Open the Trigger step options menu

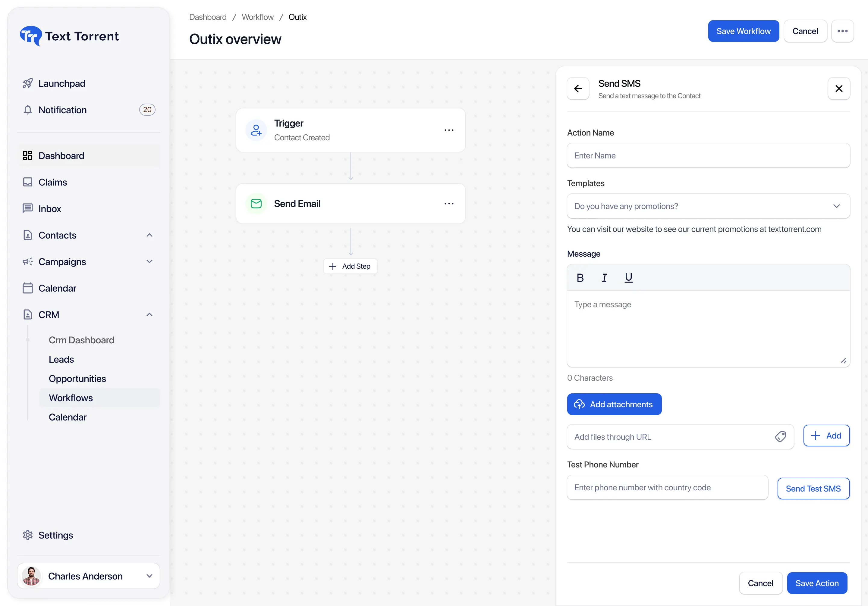(449, 130)
